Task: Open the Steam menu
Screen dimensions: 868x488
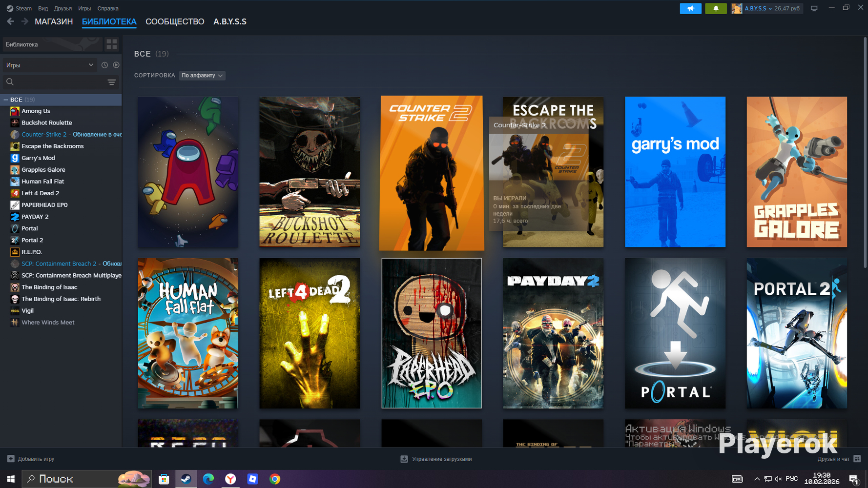Action: (x=23, y=8)
